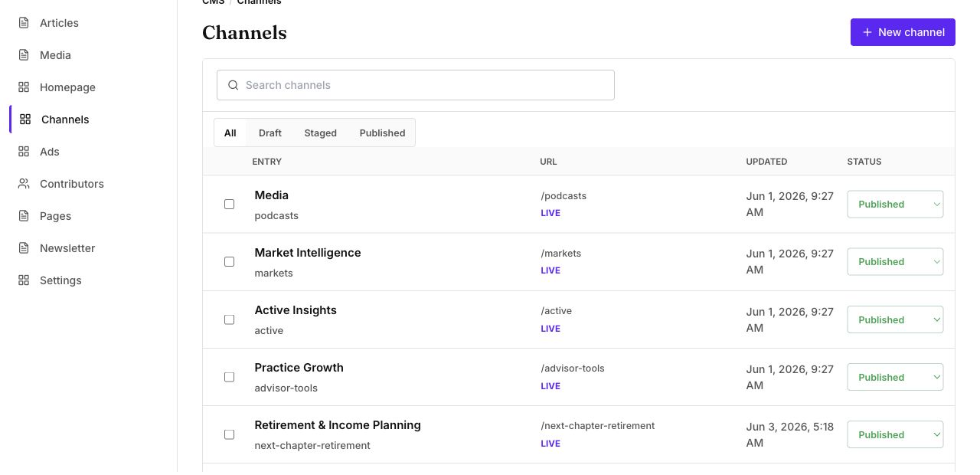
Task: Click the Jun 3, 2026, 5:18 AM timestamp
Action: point(790,434)
